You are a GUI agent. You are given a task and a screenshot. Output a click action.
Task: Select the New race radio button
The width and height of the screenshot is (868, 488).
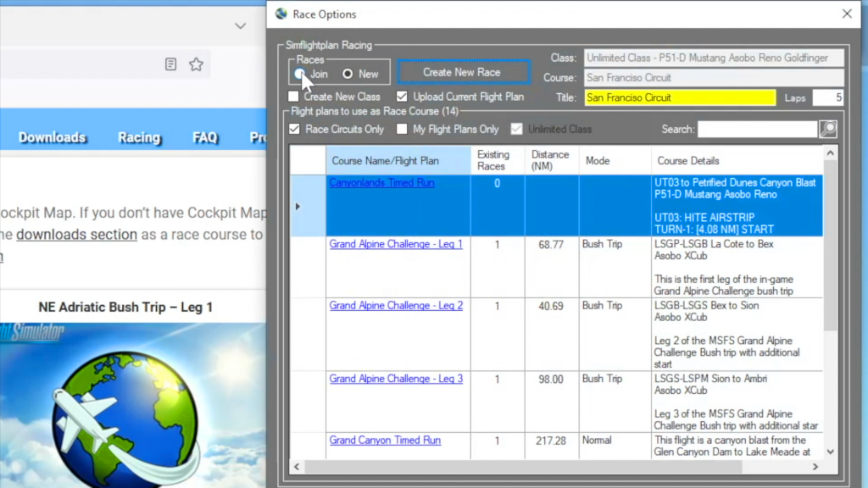(x=348, y=75)
